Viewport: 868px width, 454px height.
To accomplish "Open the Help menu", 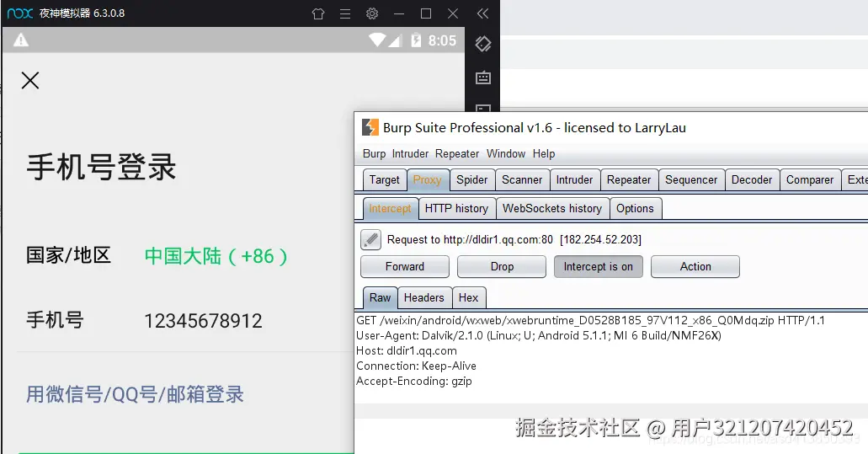I will point(544,154).
